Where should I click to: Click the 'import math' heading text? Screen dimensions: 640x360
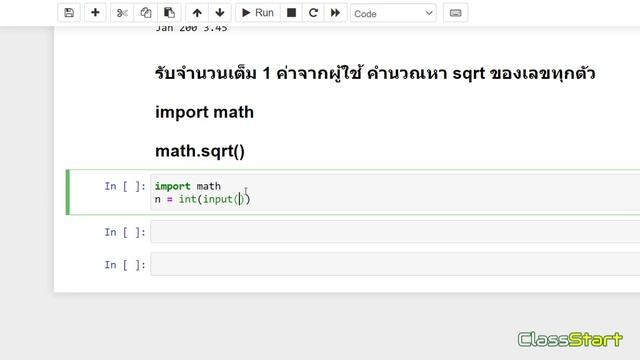[x=204, y=112]
